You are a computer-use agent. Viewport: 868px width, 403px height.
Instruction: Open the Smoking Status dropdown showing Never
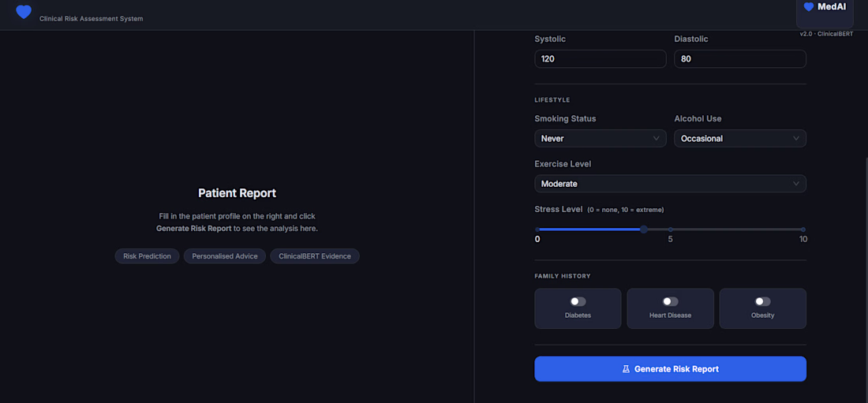pyautogui.click(x=600, y=138)
